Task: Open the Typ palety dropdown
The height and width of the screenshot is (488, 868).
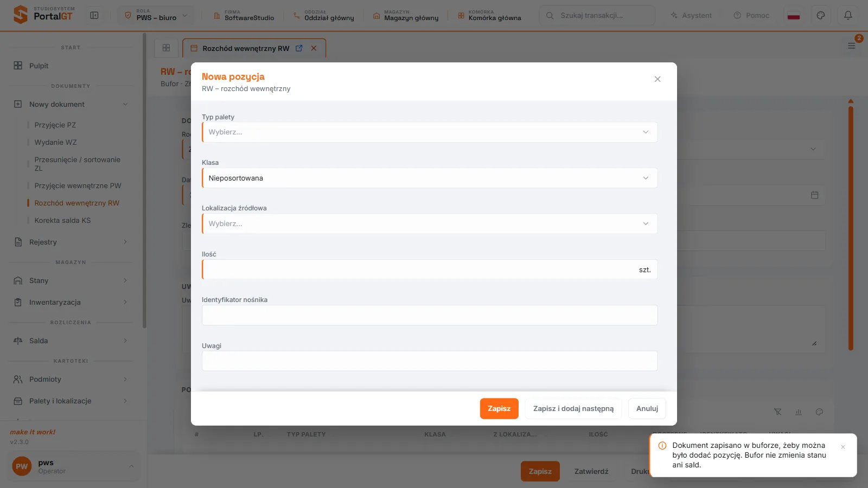Action: pos(430,132)
